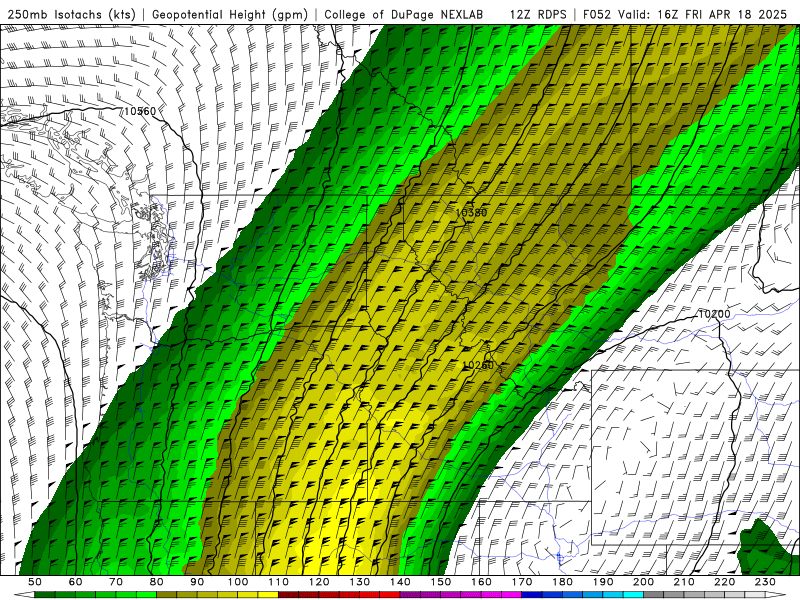Click the 80 value on the color scale
The height and width of the screenshot is (600, 800).
coord(157,582)
